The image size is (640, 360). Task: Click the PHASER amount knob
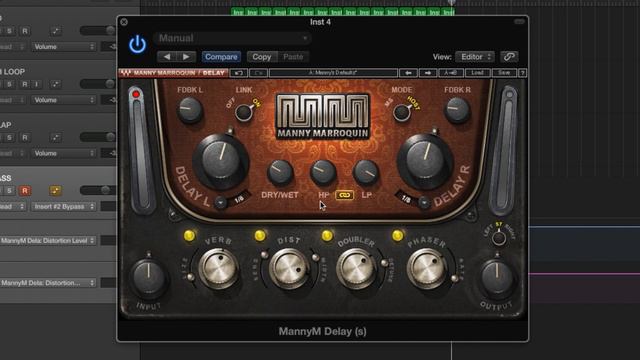[x=427, y=268]
